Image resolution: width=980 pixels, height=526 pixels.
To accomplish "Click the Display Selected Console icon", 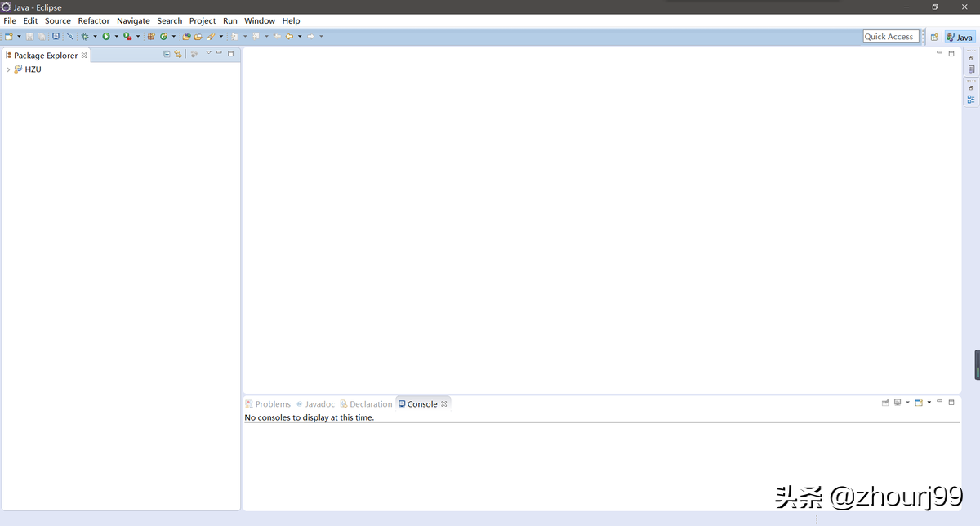I will coord(898,402).
